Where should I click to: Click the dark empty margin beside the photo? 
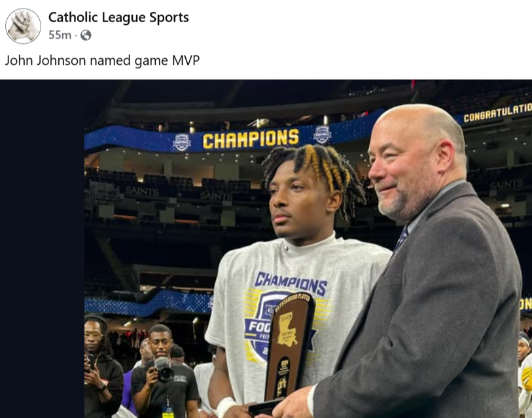click(x=42, y=249)
